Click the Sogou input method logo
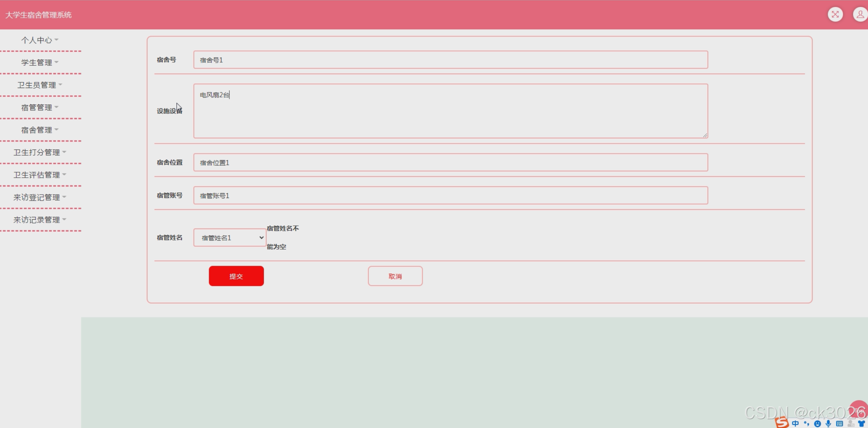Image resolution: width=868 pixels, height=428 pixels. coord(782,423)
